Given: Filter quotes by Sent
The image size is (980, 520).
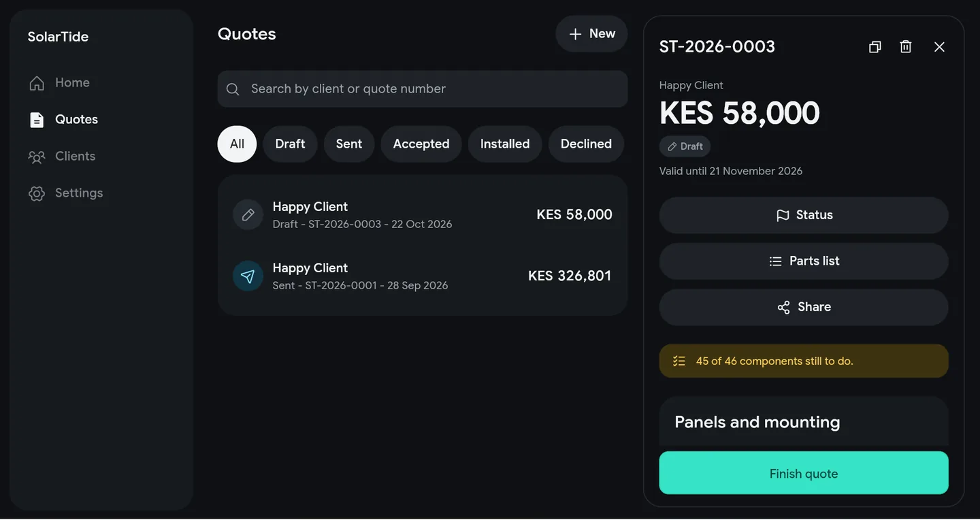Looking at the screenshot, I should point(349,144).
